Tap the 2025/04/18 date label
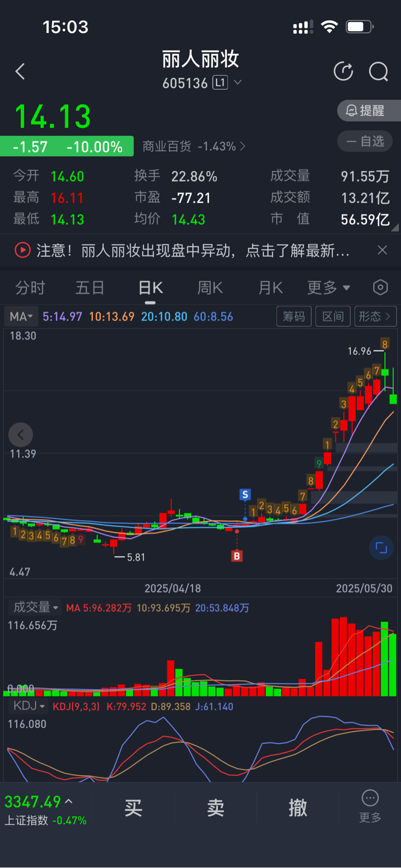 point(173,588)
